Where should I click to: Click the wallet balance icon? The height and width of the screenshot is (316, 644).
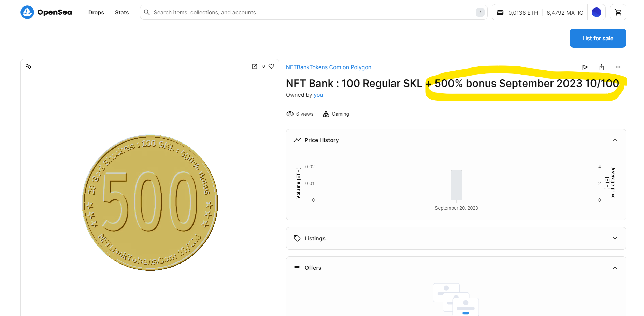pos(500,13)
